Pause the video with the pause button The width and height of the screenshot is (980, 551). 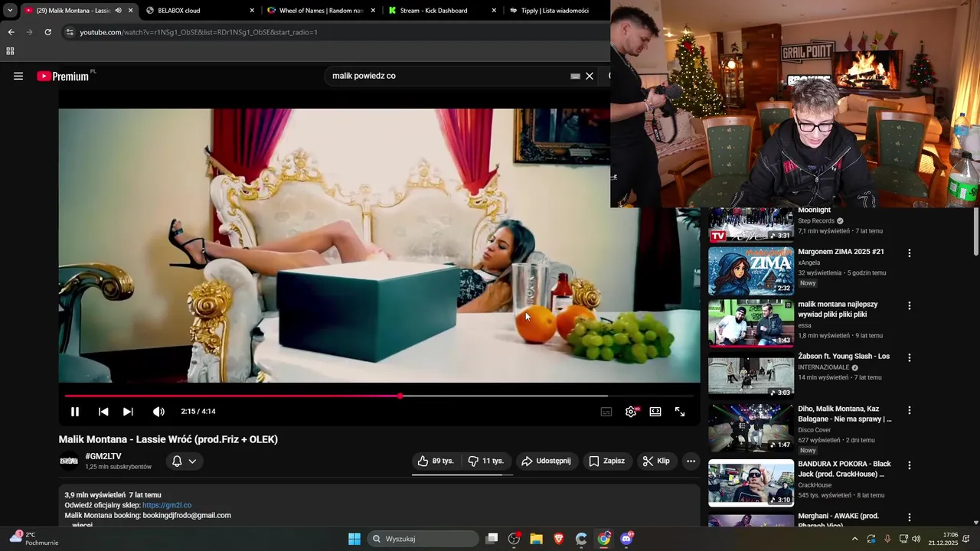75,412
